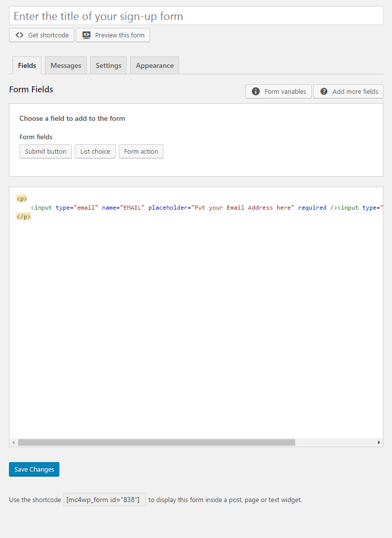Click the question mark icon on Add more fields
The width and height of the screenshot is (392, 538).
324,91
